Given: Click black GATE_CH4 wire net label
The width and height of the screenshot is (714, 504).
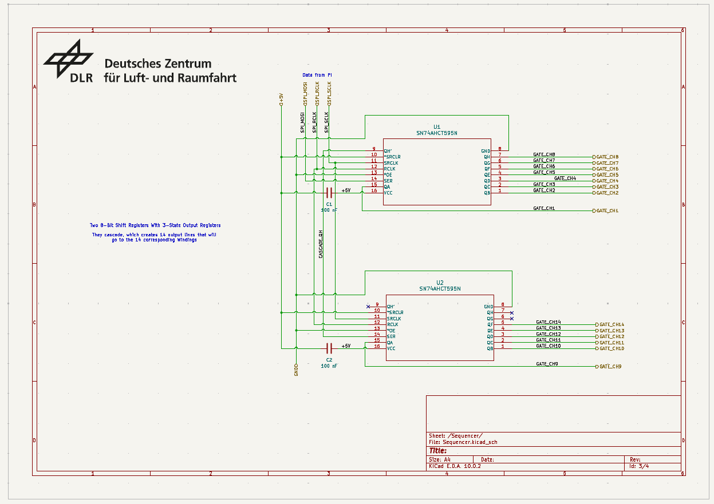Looking at the screenshot, I should 565,178.
